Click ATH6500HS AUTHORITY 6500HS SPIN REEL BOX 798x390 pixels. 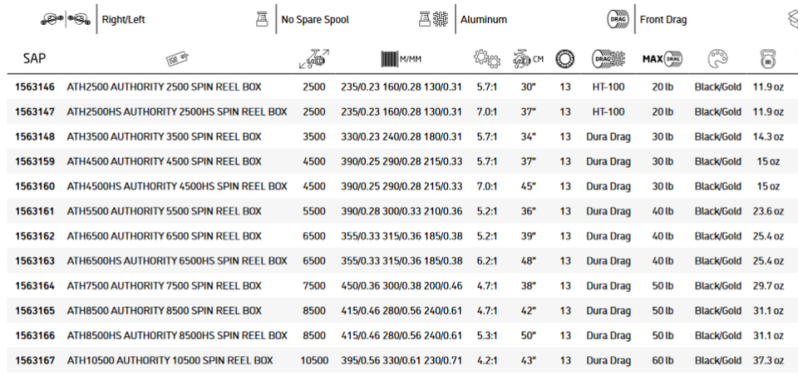[177, 261]
